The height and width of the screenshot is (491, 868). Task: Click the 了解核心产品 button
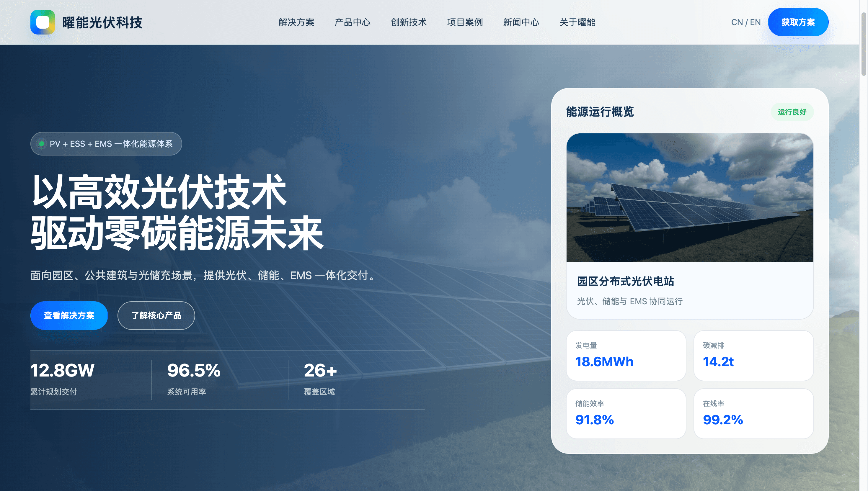click(x=156, y=316)
